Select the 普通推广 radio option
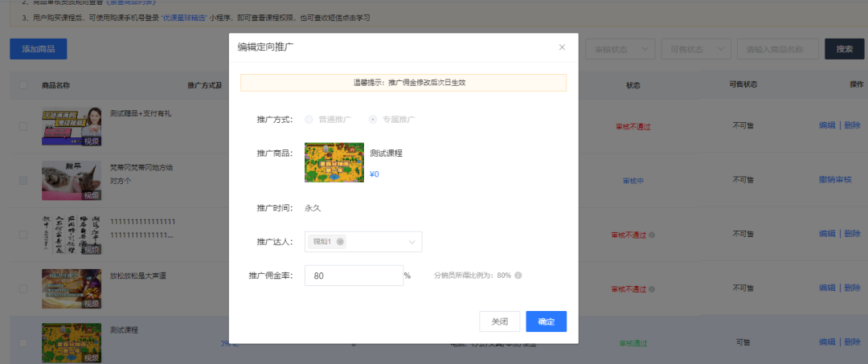The width and height of the screenshot is (868, 364). pos(309,120)
